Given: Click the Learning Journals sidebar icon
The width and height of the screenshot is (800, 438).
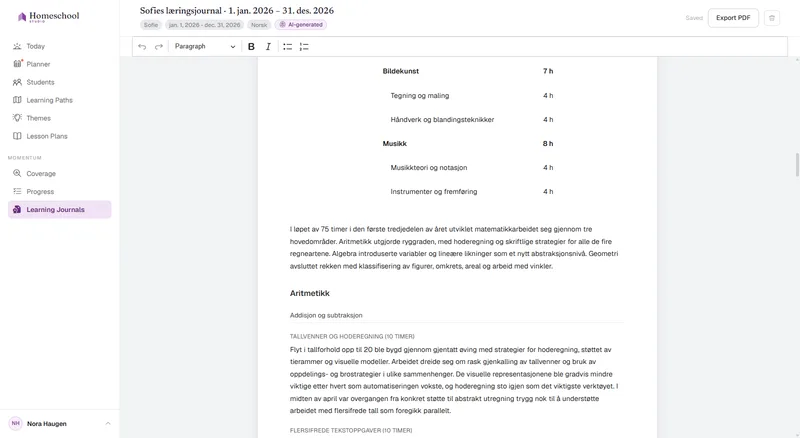Looking at the screenshot, I should 17,209.
